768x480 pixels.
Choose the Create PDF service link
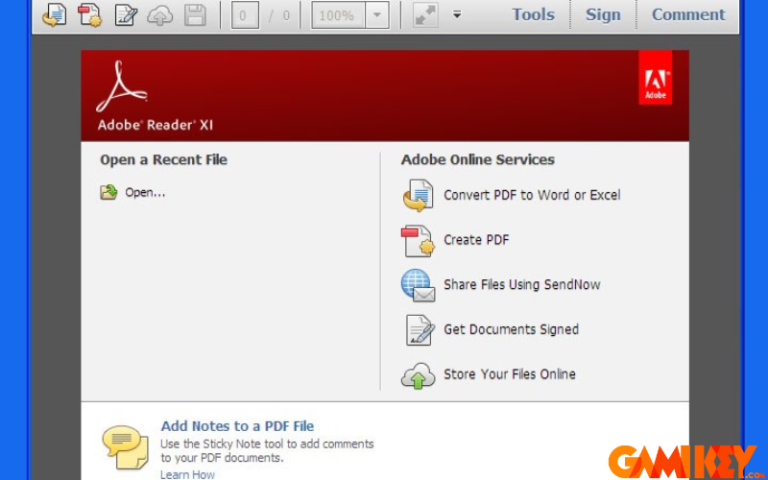pos(476,240)
